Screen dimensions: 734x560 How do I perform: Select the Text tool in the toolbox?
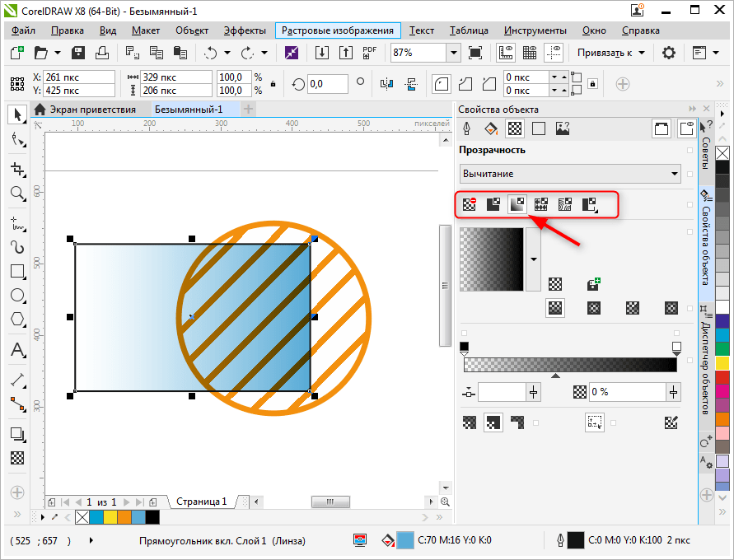pyautogui.click(x=16, y=350)
